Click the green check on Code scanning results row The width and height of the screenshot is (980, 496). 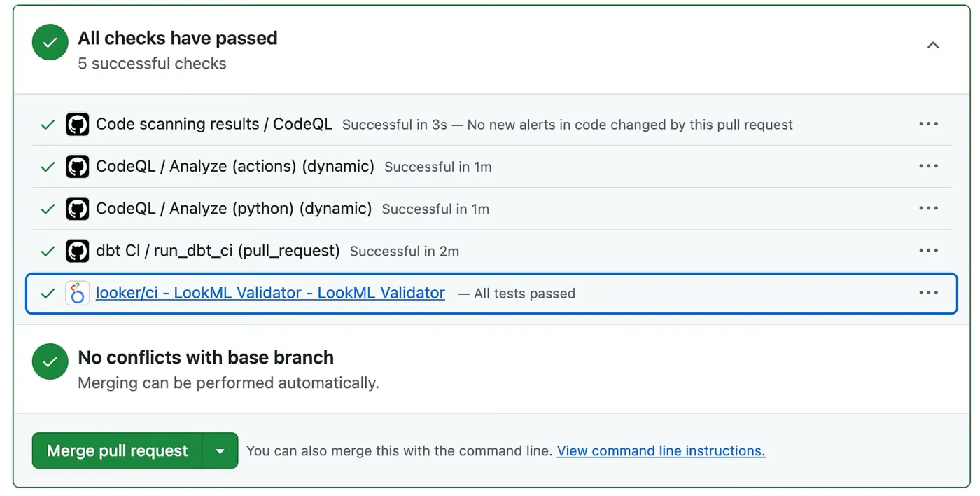point(47,124)
